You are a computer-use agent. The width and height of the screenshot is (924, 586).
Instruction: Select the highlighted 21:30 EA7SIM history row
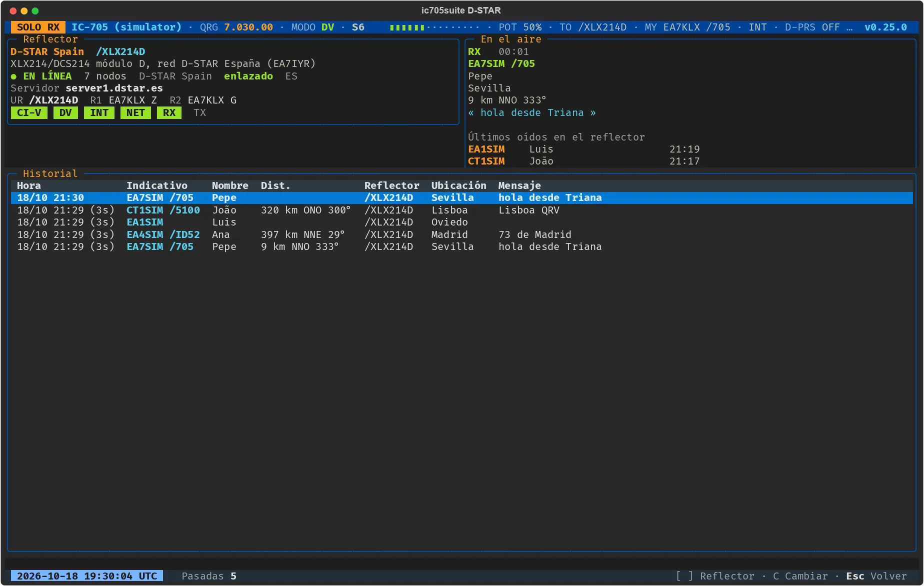pyautogui.click(x=462, y=198)
